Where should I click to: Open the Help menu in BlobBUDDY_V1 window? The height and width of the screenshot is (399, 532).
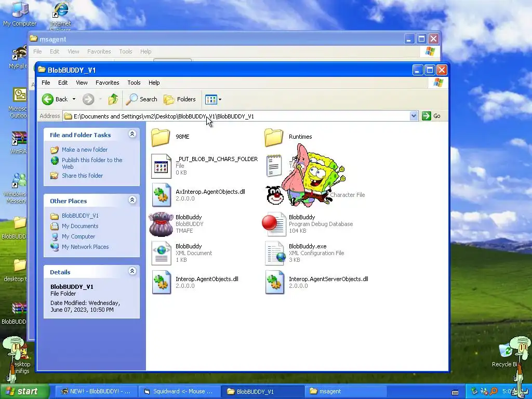154,83
